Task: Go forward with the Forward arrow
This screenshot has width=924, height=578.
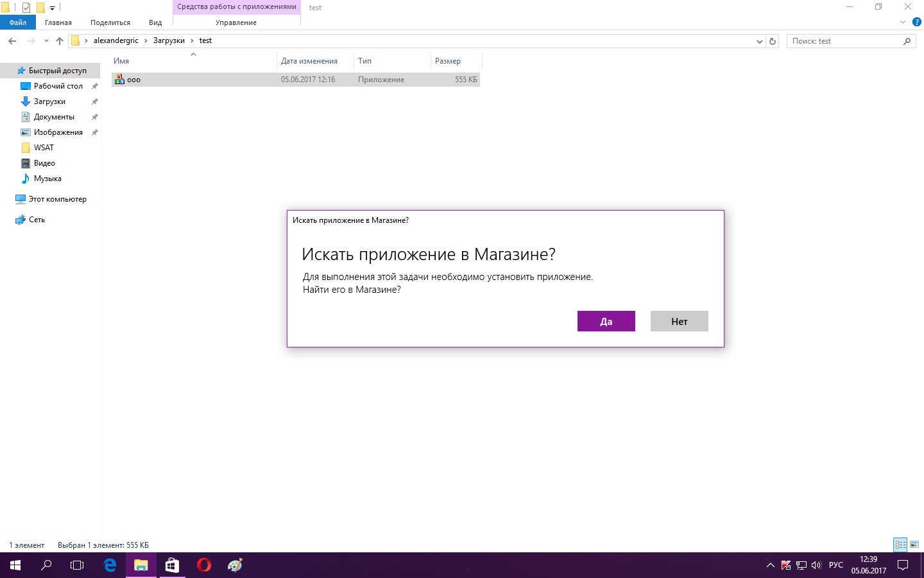Action: click(31, 41)
